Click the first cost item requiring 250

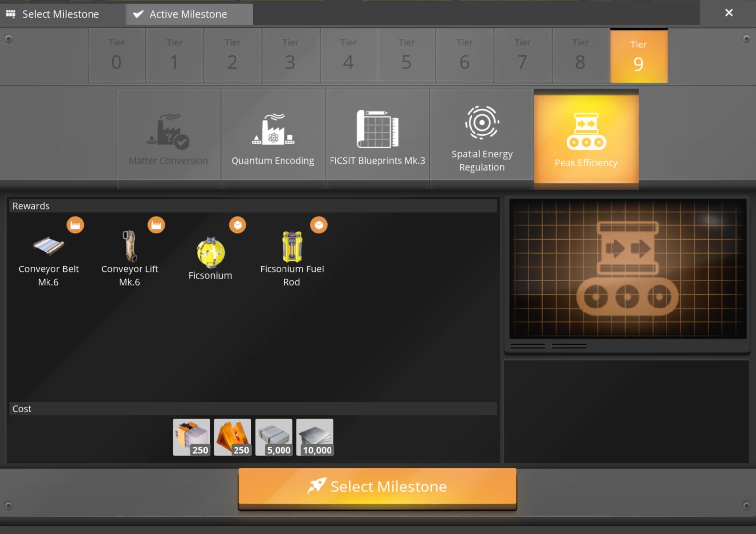(191, 437)
